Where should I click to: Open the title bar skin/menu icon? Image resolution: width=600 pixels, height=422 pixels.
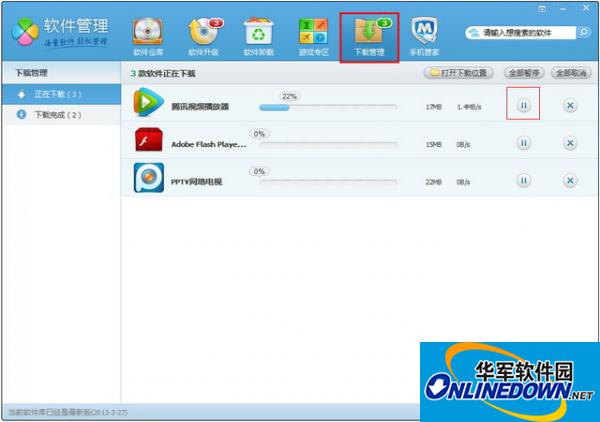pos(542,9)
